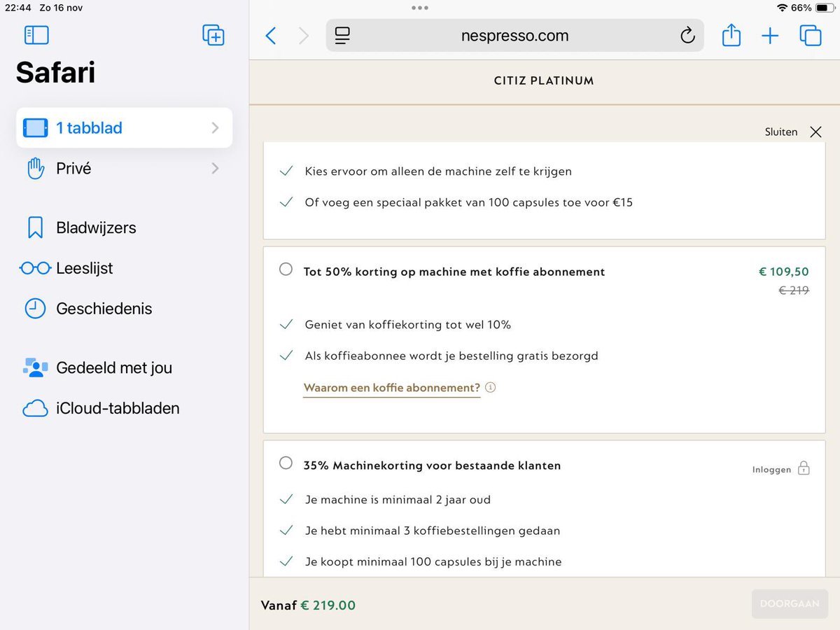Open the Waarom een koffie abonnement? link

click(392, 388)
